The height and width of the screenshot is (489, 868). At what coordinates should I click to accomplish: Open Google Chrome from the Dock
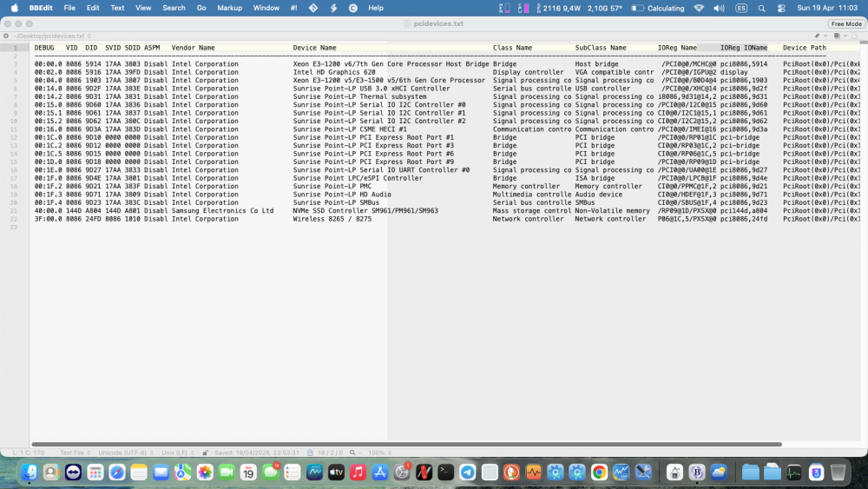599,472
